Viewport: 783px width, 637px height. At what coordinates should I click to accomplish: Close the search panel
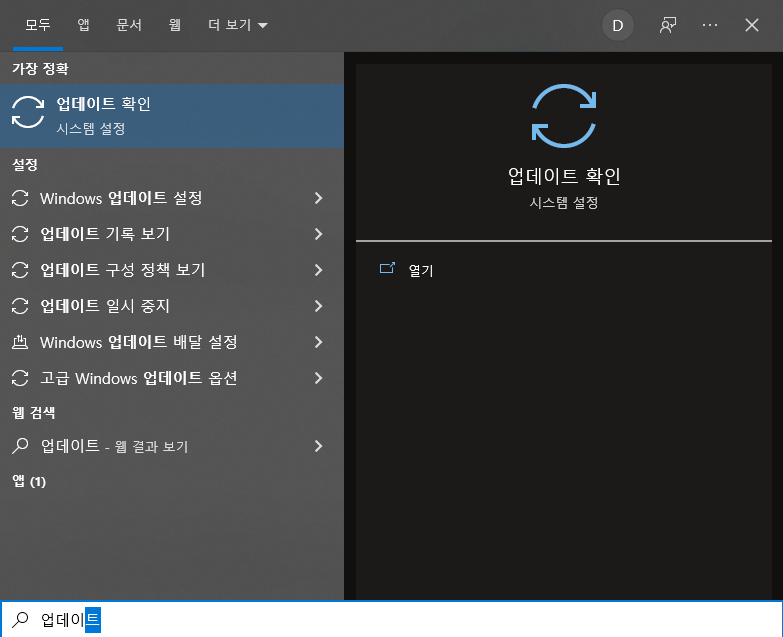tap(752, 25)
